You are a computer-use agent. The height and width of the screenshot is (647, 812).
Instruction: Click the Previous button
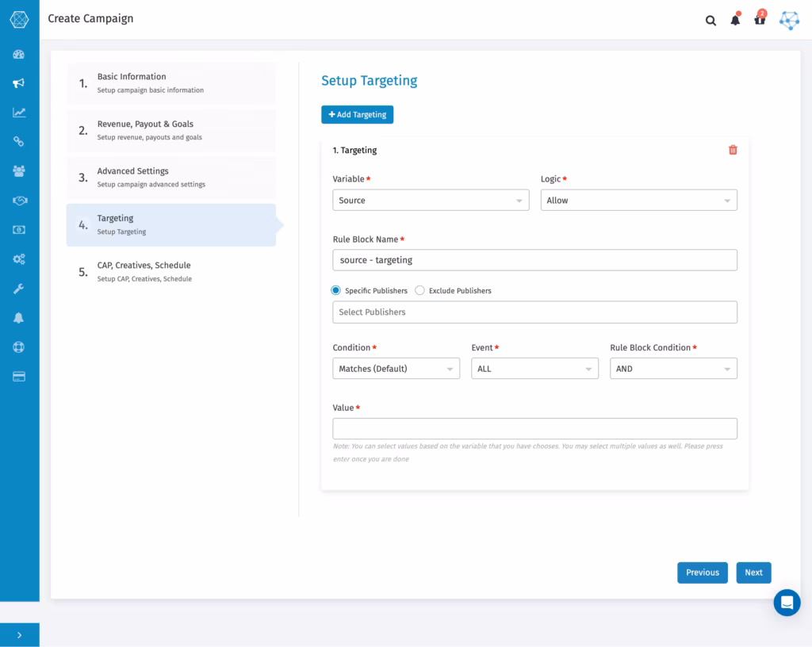(x=703, y=572)
